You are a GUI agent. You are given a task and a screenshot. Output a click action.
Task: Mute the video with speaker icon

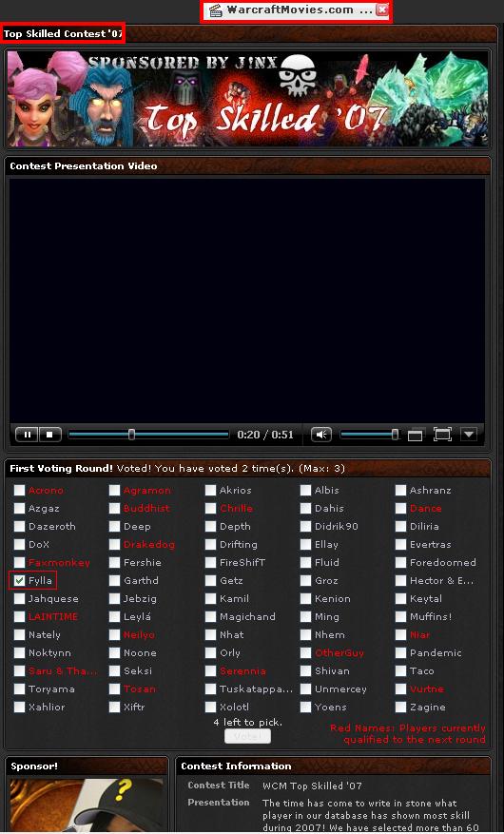(x=320, y=435)
